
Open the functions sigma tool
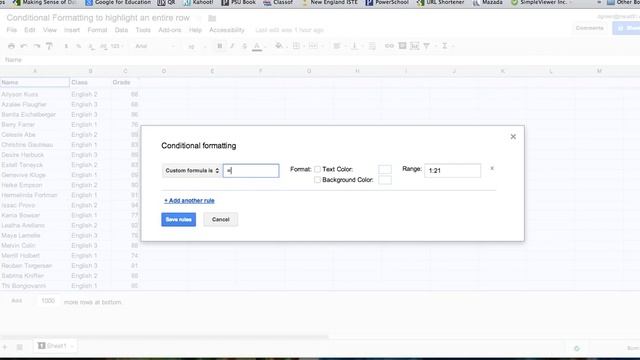pyautogui.click(x=444, y=46)
